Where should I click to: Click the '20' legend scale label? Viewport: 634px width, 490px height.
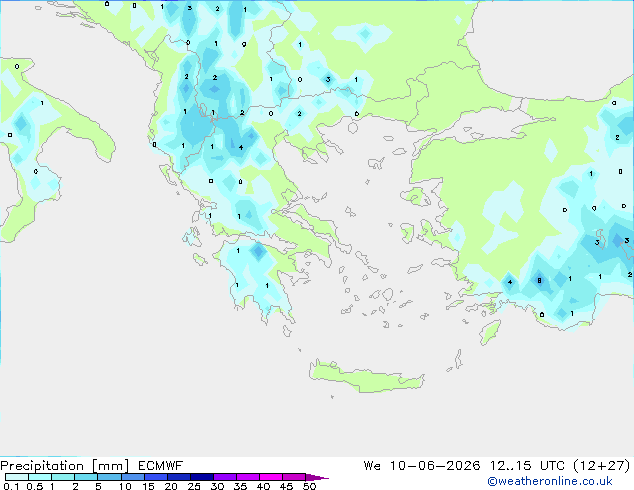(x=171, y=486)
